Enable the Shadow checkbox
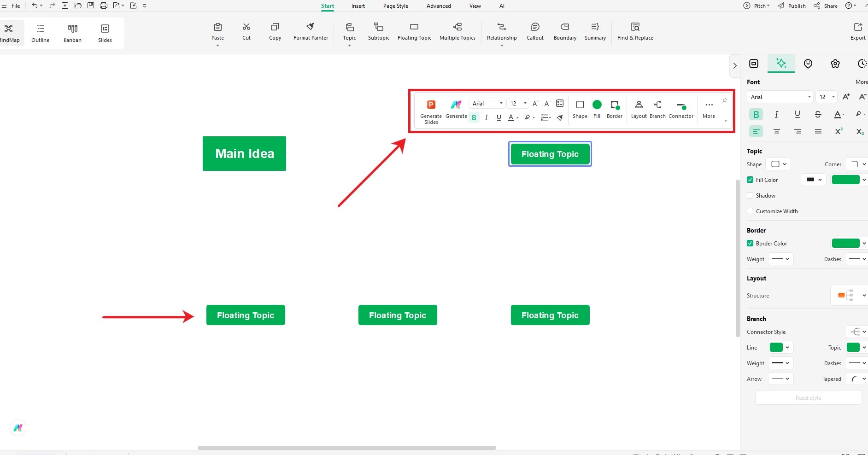This screenshot has width=868, height=455. pyautogui.click(x=750, y=195)
